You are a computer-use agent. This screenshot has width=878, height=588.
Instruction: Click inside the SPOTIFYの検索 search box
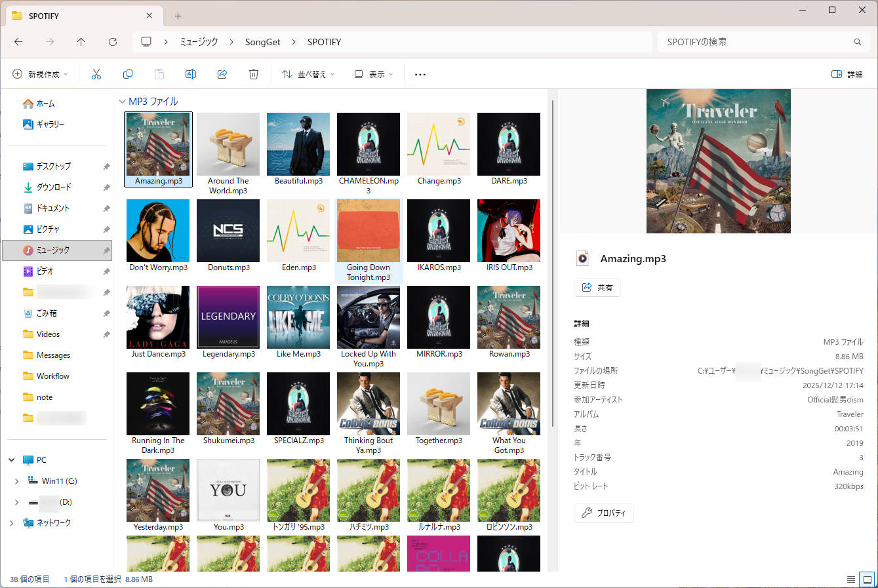point(754,41)
